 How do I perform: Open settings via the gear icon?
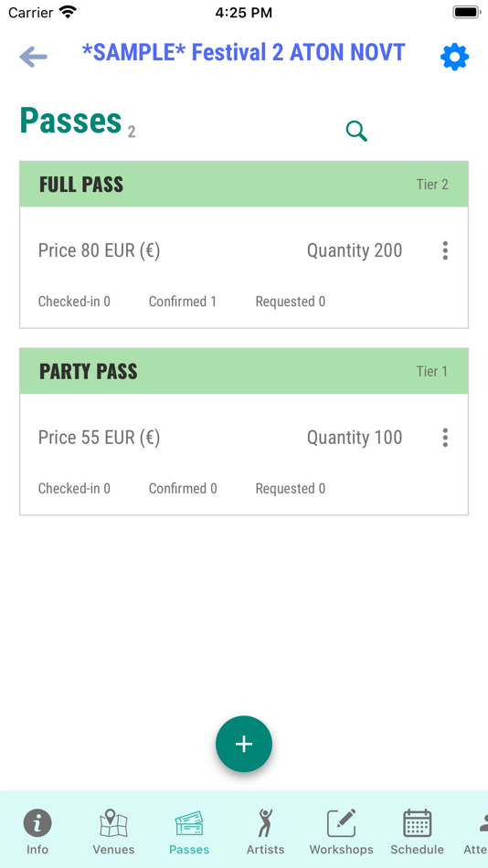click(x=455, y=57)
